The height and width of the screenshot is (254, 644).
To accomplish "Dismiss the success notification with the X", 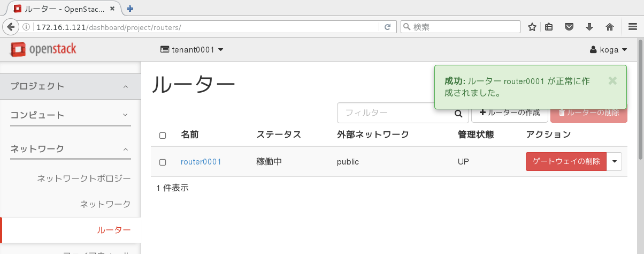I will 612,81.
